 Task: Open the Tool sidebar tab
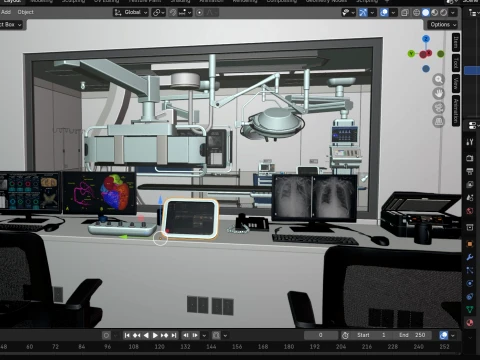[456, 63]
